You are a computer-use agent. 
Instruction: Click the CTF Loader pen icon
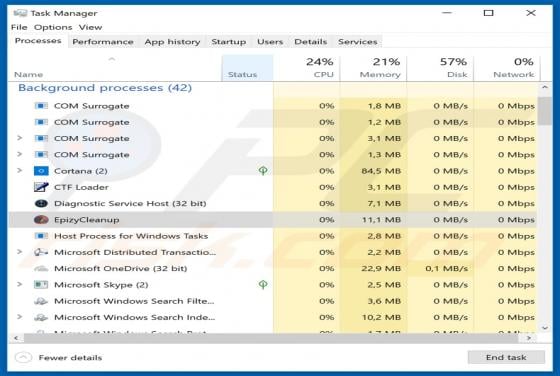point(41,187)
